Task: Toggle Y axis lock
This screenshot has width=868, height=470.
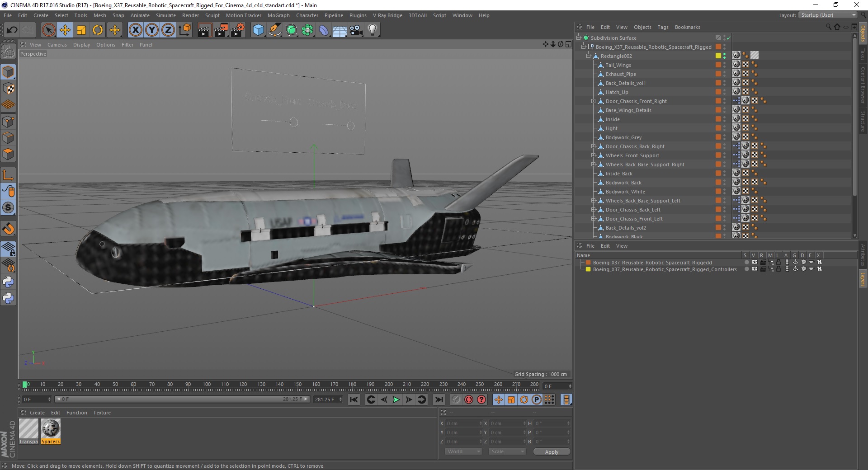Action: pyautogui.click(x=152, y=30)
